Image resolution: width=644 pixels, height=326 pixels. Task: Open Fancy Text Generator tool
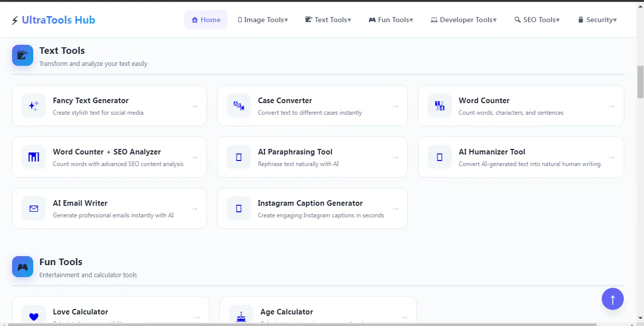(x=109, y=106)
